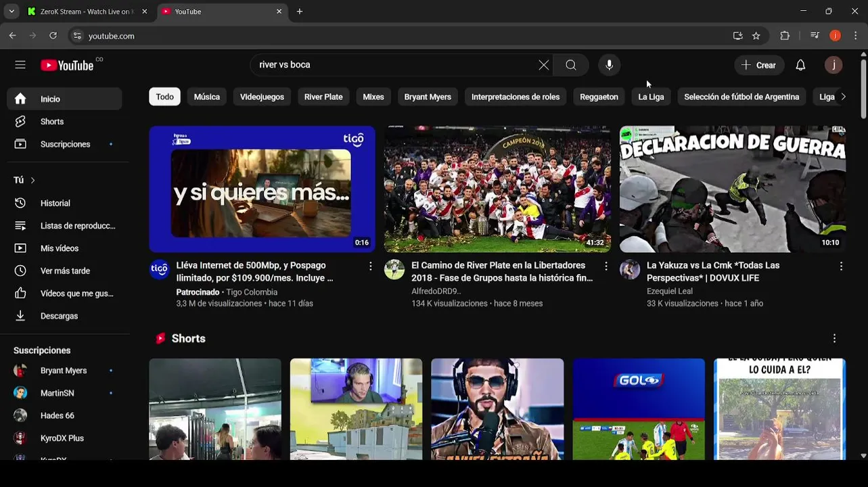Screen dimensions: 868x487
Task: Open Shorts section options menu
Action: click(x=834, y=338)
